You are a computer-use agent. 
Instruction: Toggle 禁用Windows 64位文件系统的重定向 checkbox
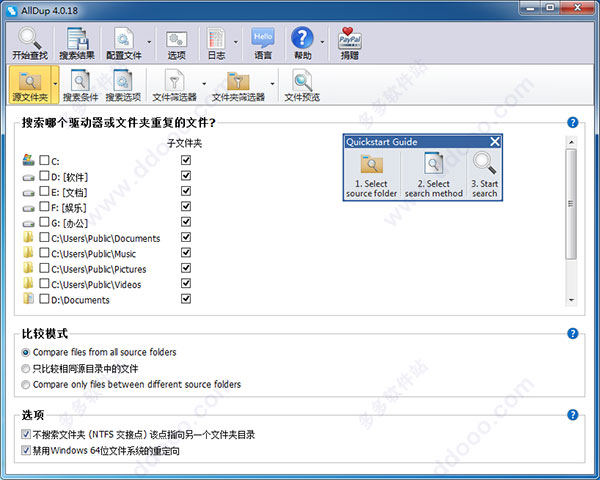(26, 451)
